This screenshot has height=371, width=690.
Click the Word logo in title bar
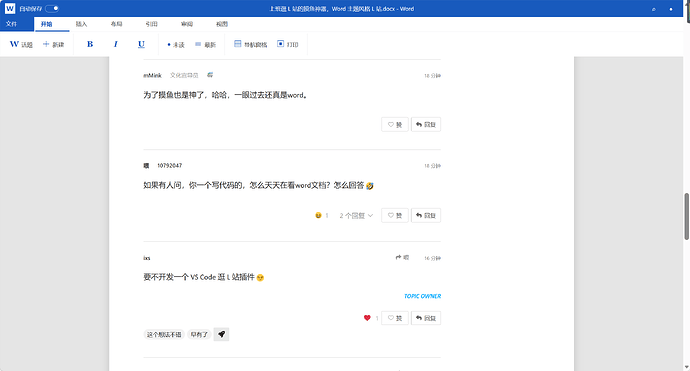point(10,8)
